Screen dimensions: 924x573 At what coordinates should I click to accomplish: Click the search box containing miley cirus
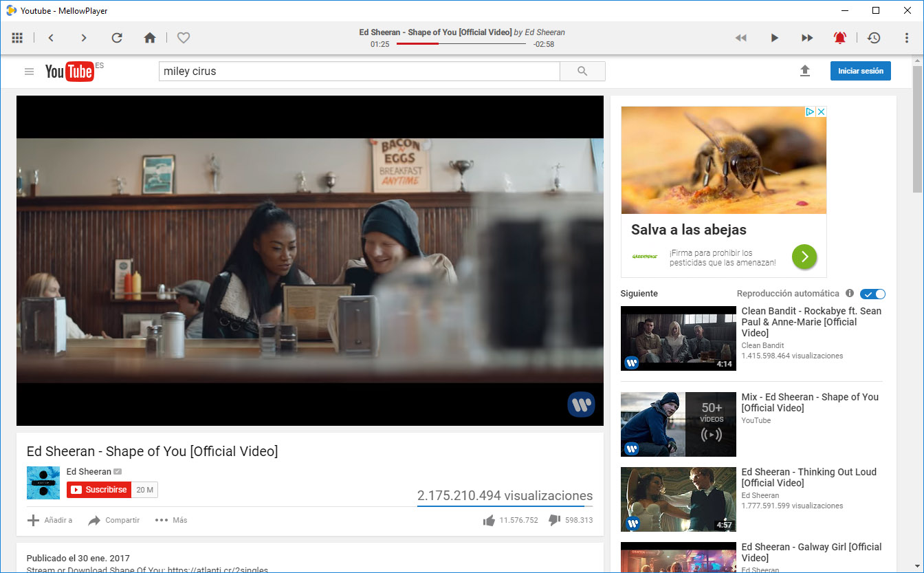tap(360, 72)
